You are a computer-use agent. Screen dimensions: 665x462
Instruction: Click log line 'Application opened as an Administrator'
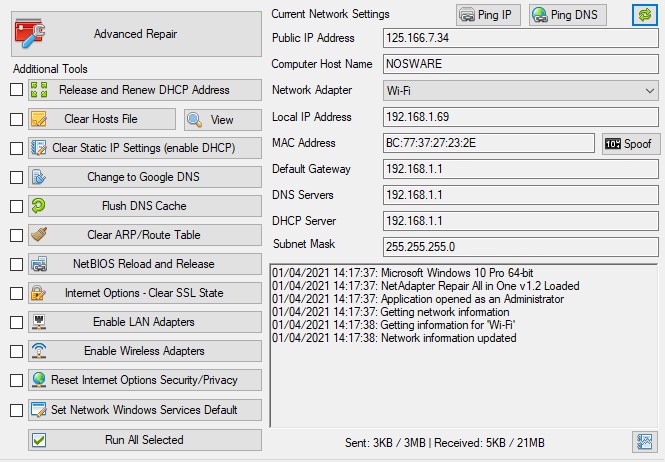418,299
